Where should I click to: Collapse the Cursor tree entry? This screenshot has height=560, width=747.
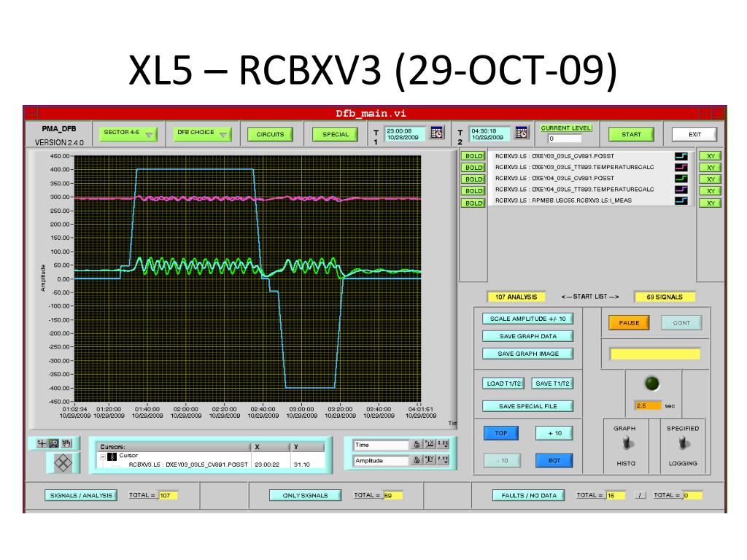pyautogui.click(x=102, y=456)
